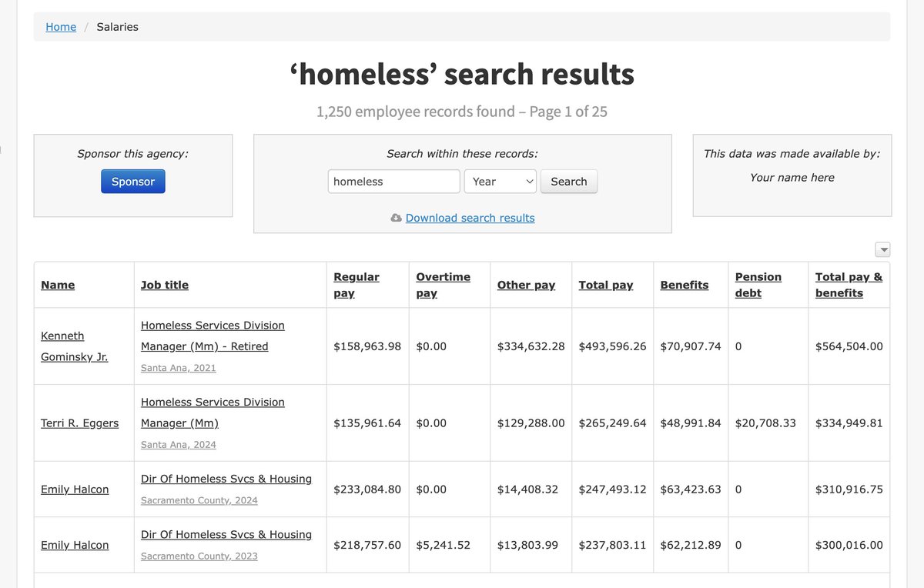Open Sacramento County, 2023 agency link
The height and width of the screenshot is (588, 924).
(x=199, y=556)
